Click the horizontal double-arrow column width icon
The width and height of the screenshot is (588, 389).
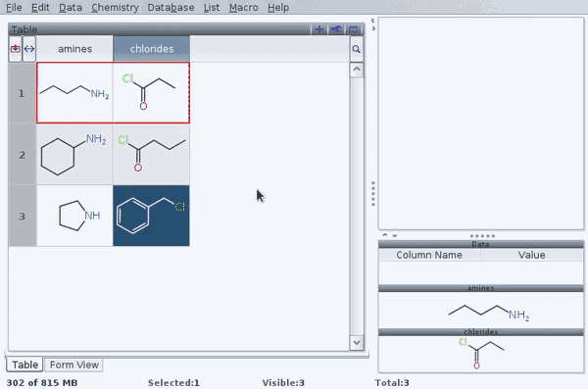29,49
